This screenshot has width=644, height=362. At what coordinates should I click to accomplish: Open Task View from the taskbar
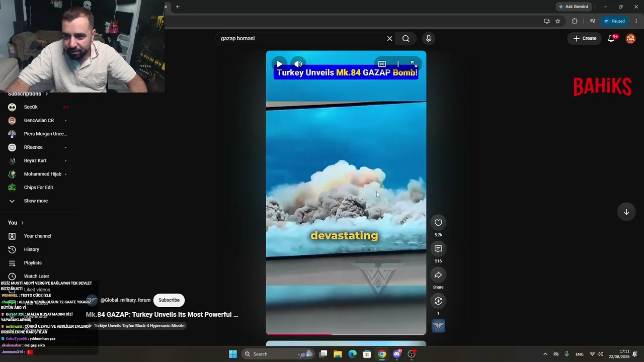pyautogui.click(x=324, y=354)
